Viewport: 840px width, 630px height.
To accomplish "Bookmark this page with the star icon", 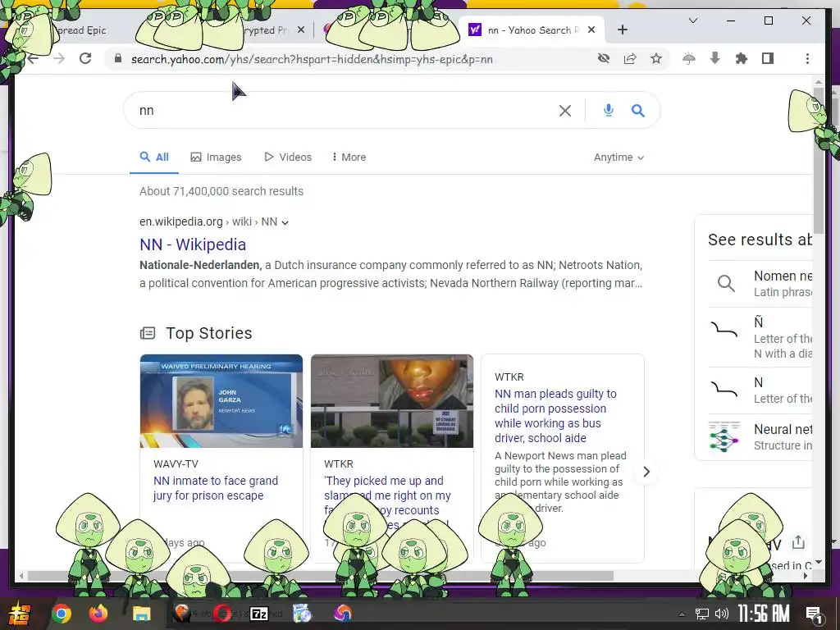I will 656,58.
